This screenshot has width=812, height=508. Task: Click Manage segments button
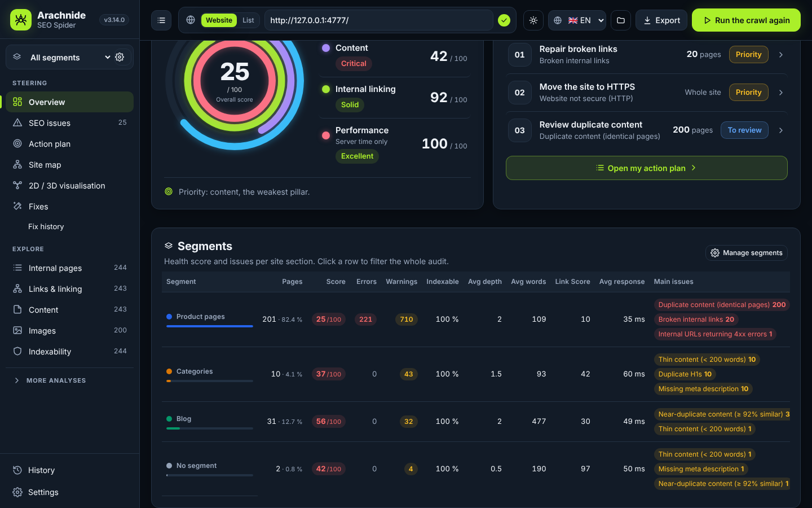(747, 253)
